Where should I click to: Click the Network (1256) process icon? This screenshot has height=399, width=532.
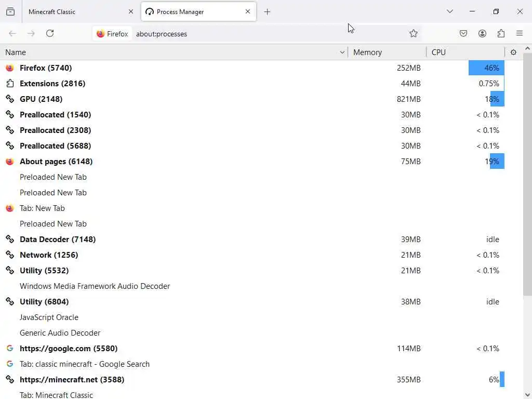[x=10, y=255]
